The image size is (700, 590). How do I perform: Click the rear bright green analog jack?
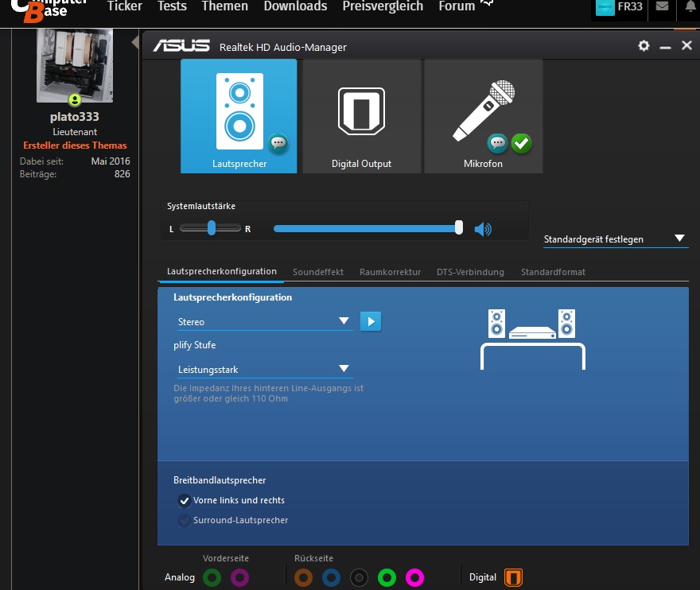coord(387,577)
